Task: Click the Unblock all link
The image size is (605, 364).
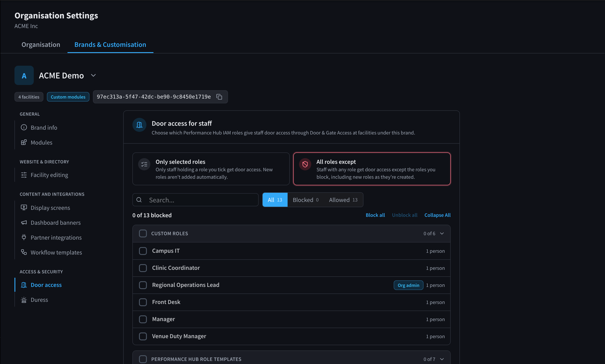Action: (404, 215)
